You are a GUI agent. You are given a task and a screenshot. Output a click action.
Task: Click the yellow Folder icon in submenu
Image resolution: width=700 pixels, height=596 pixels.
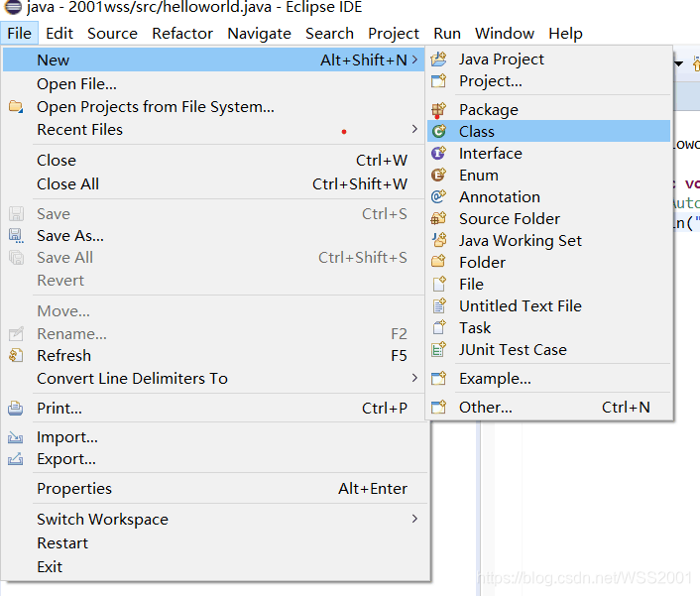tap(439, 262)
